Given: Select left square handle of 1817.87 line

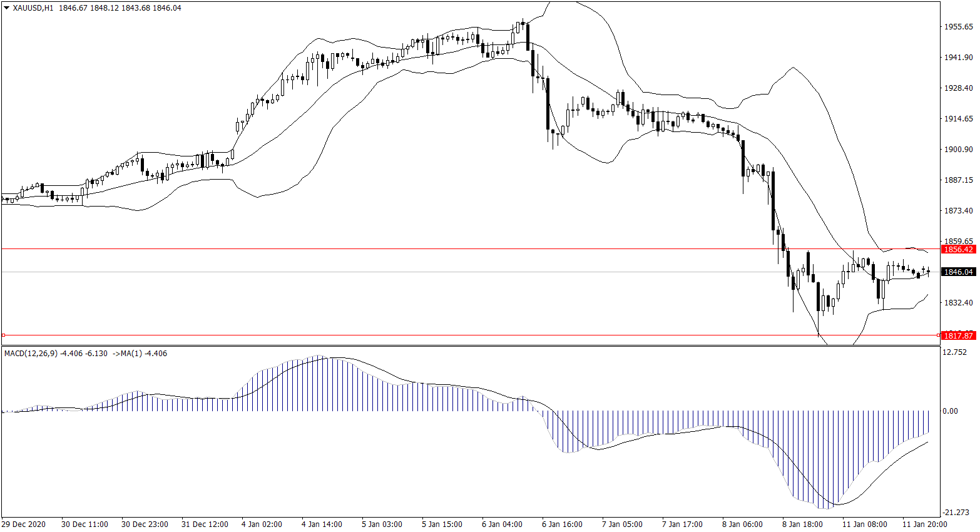Looking at the screenshot, I should (3, 335).
